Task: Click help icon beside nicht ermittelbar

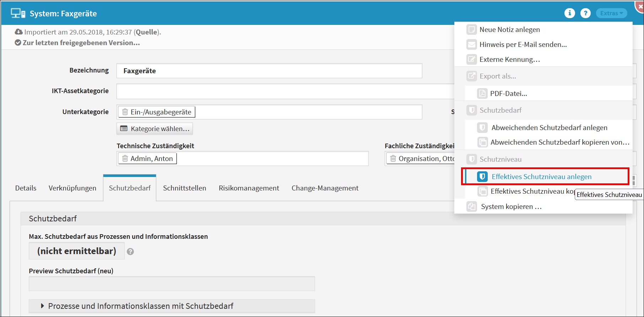Action: tap(130, 252)
